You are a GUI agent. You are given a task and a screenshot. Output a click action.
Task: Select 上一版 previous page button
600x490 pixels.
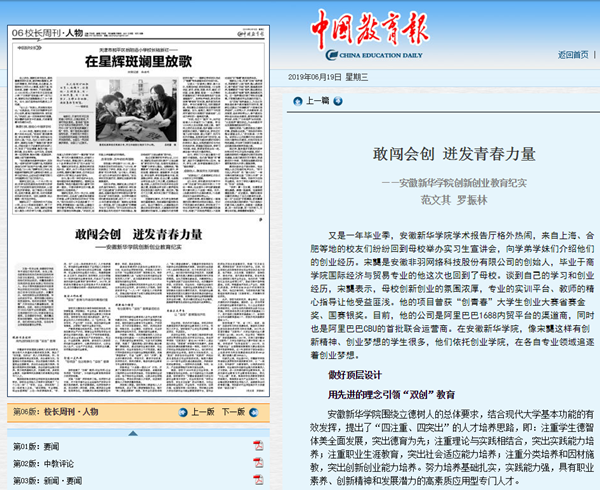(201, 412)
